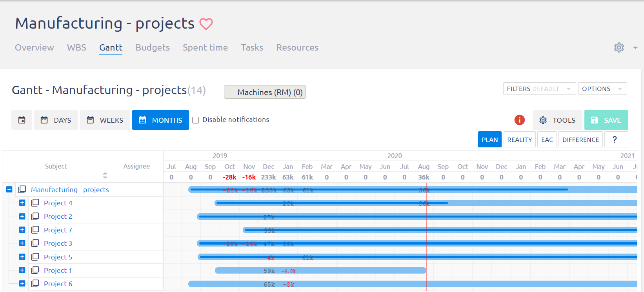Click the Machines (RM) (0) button
The height and width of the screenshot is (292, 644).
click(265, 92)
